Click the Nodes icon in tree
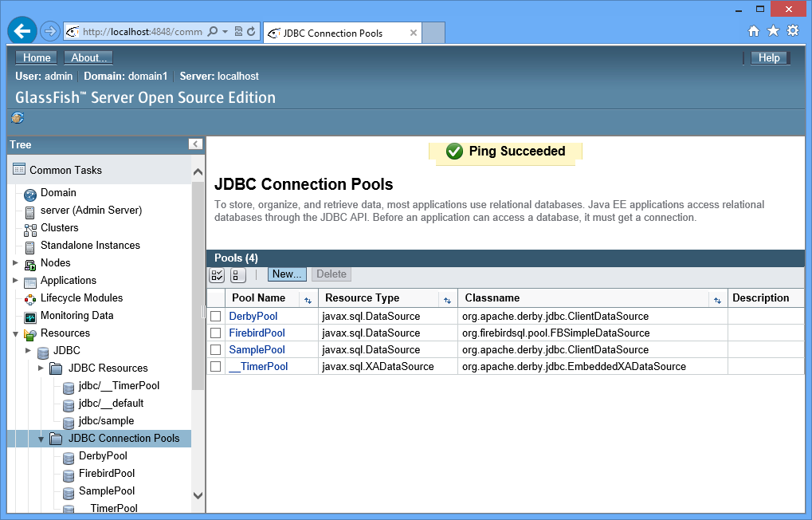The height and width of the screenshot is (520, 812). pyautogui.click(x=30, y=265)
